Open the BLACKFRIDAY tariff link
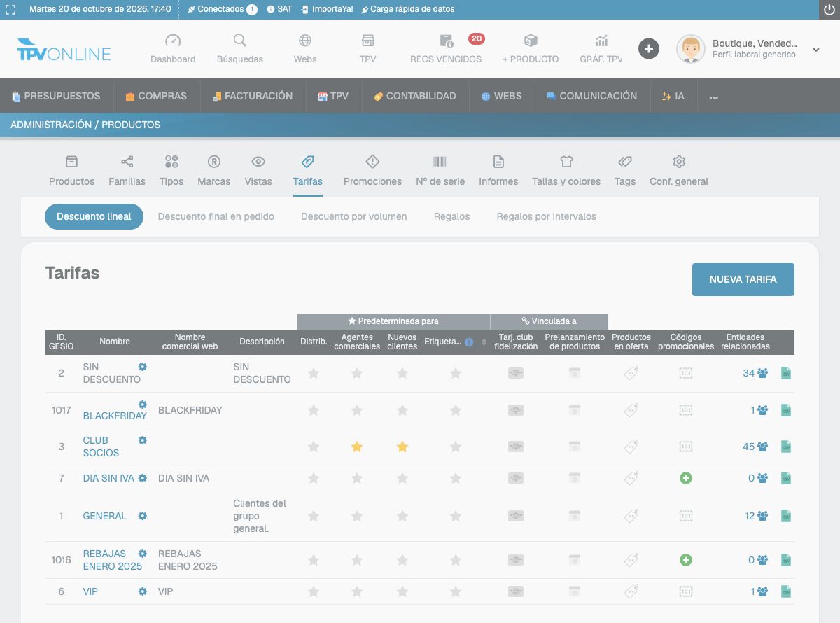This screenshot has height=623, width=840. pos(115,416)
